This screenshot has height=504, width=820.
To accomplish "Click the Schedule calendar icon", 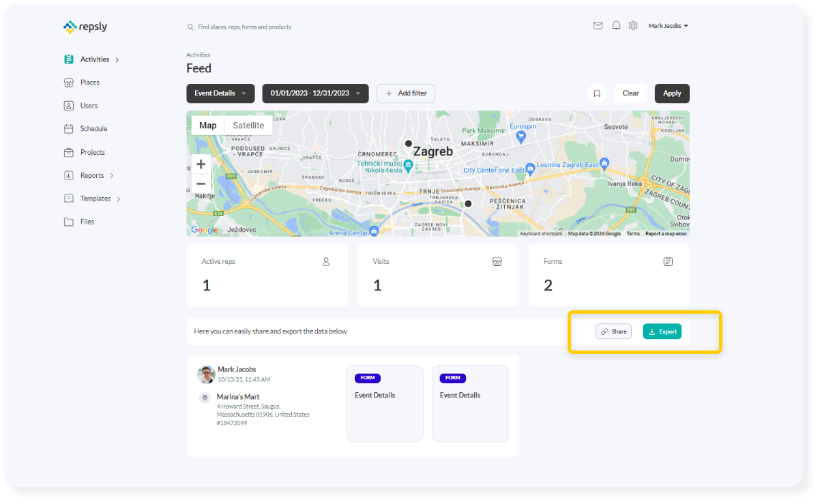I will [69, 129].
